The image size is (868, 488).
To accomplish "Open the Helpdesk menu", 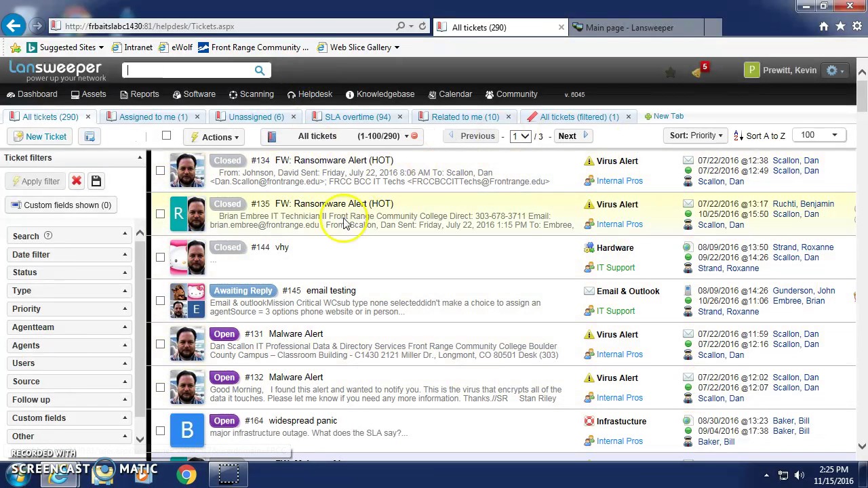I will pyautogui.click(x=309, y=94).
